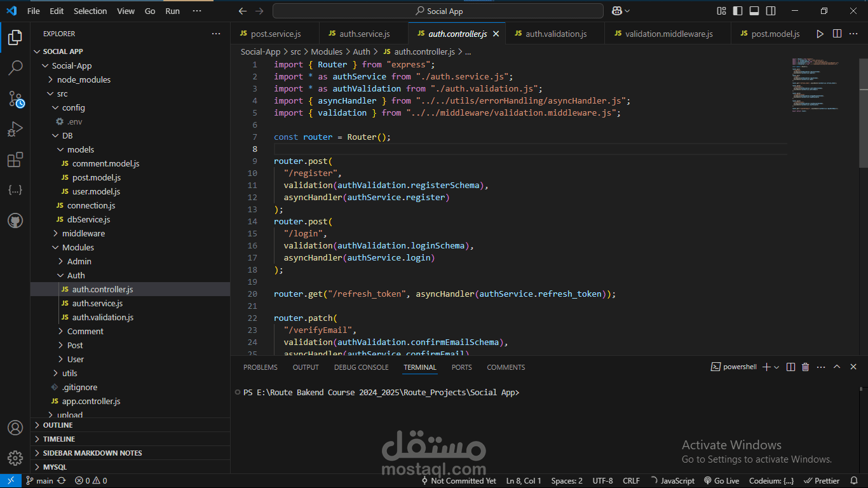Switch to the post.service.js tab
868x488 pixels.
[x=275, y=34]
